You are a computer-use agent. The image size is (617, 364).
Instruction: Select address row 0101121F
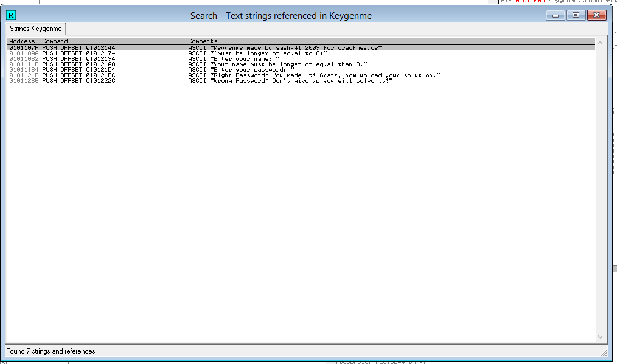[x=24, y=75]
